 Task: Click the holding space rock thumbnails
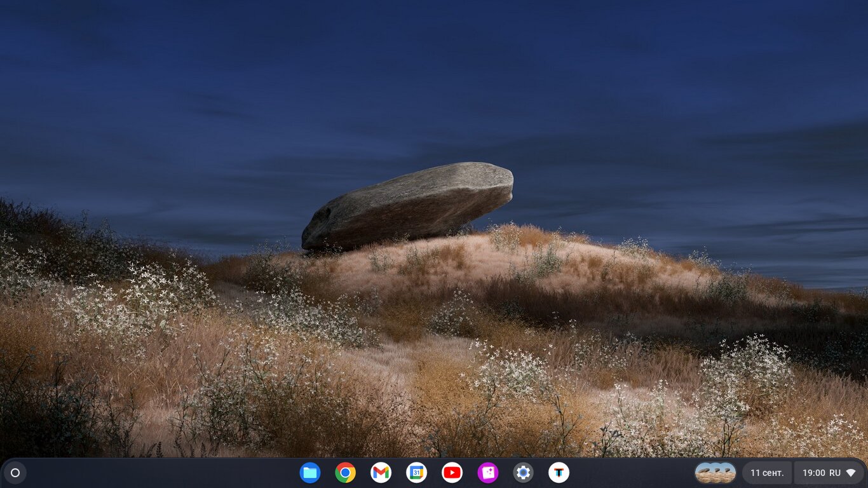tap(715, 473)
